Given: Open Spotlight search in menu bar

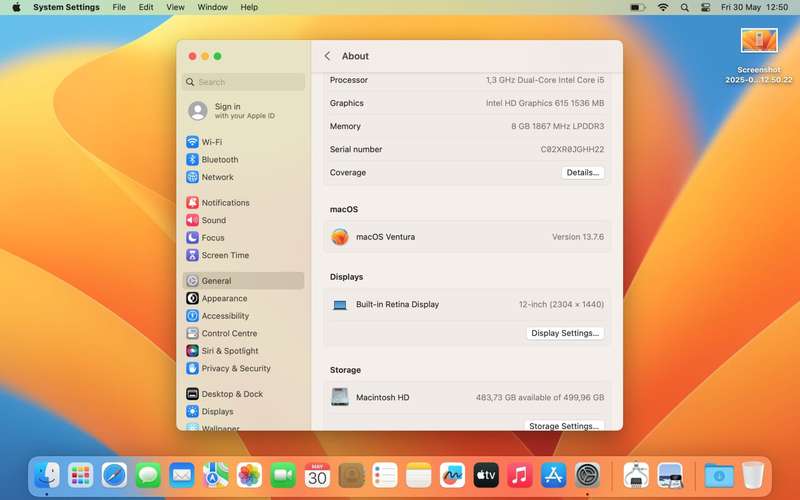Looking at the screenshot, I should [x=685, y=7].
